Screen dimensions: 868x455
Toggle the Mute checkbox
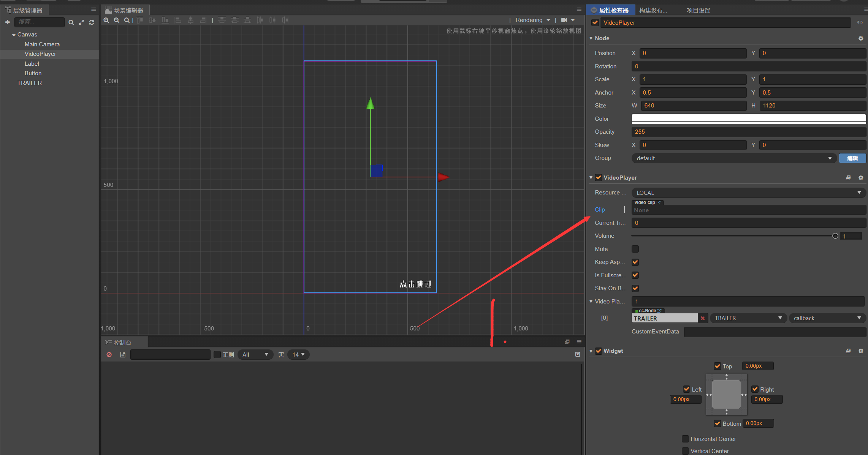pos(635,249)
